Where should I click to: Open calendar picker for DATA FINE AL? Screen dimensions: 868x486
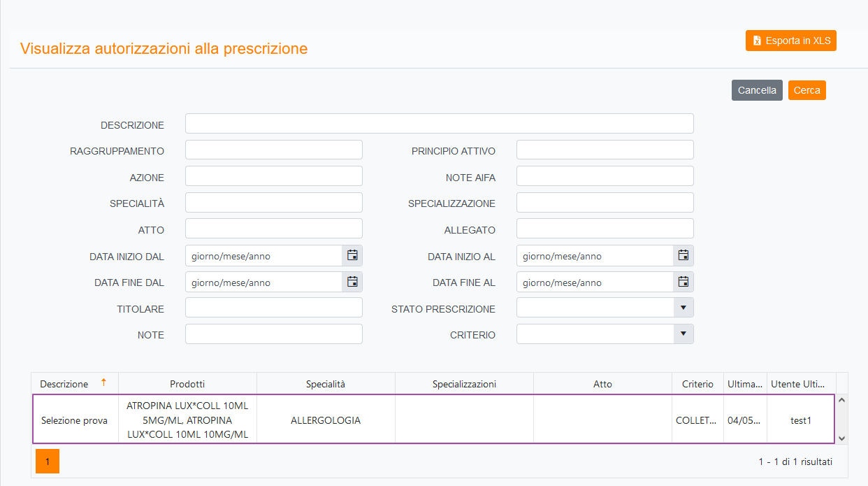[683, 283]
